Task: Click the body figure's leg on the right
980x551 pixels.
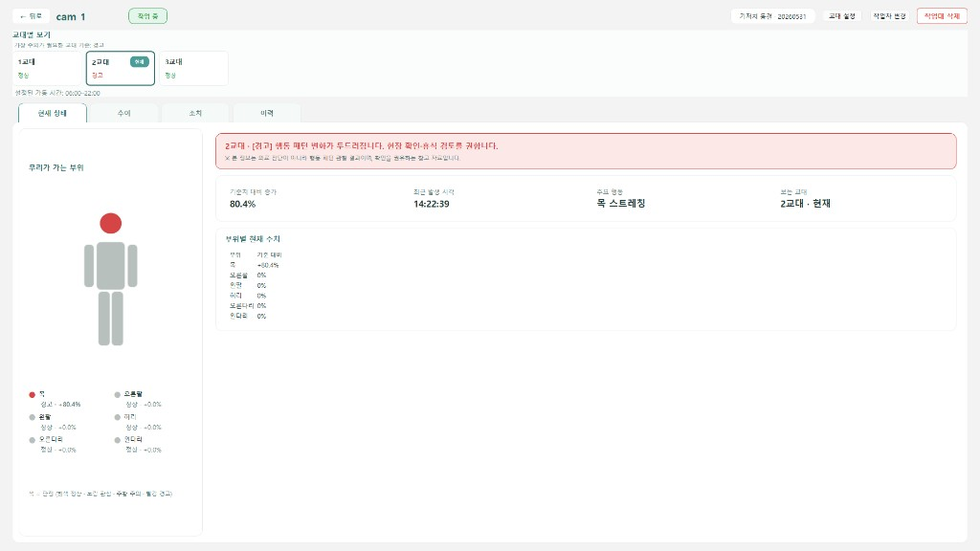Action: [x=118, y=319]
